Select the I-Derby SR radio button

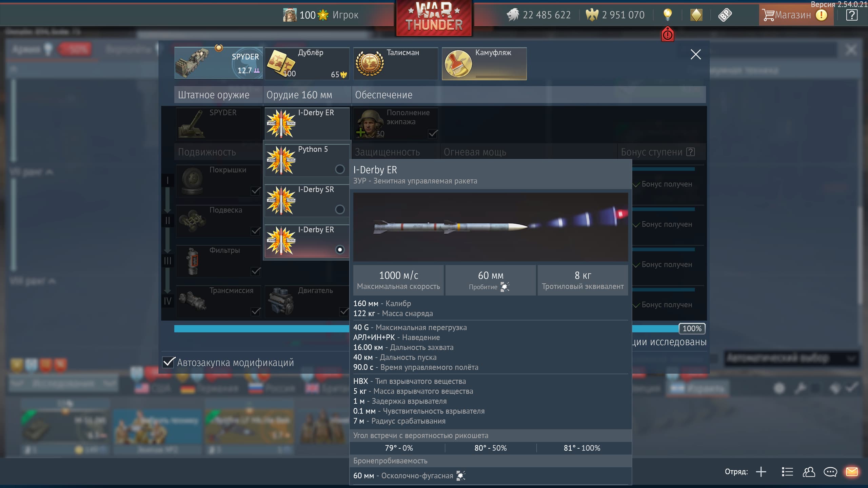coord(339,209)
